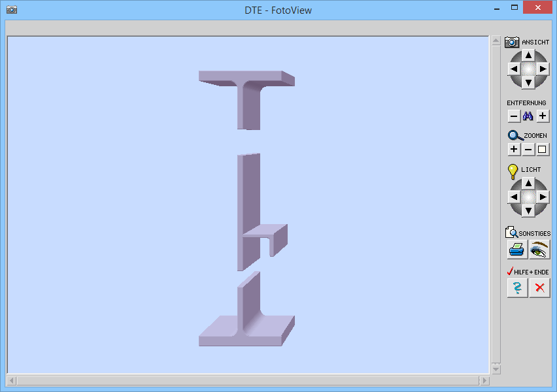Rotate view right with Ansicht right arrow
The width and height of the screenshot is (557, 392).
[x=543, y=69]
